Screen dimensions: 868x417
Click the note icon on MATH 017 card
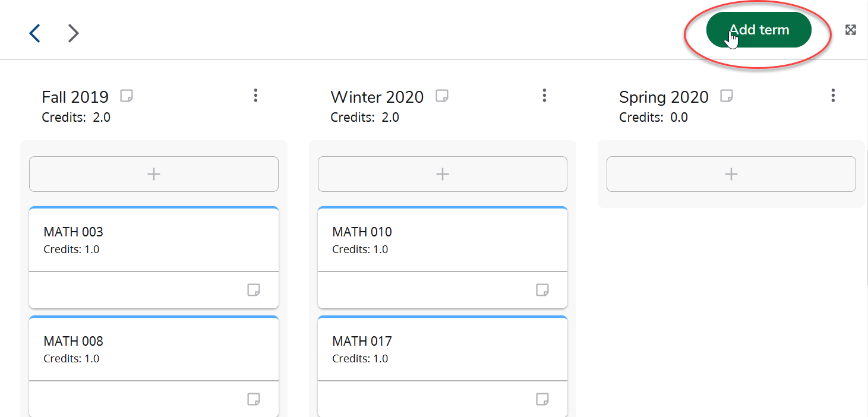click(542, 399)
